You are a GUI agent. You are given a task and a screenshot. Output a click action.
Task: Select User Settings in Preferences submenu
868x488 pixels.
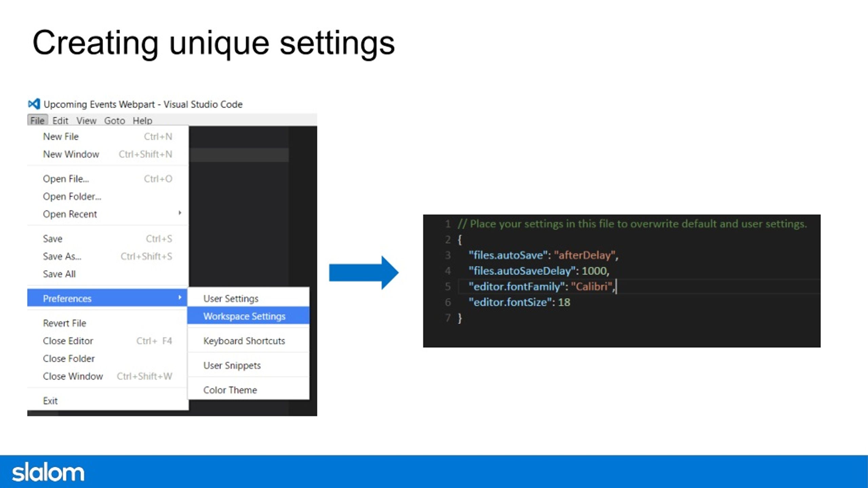pyautogui.click(x=248, y=299)
